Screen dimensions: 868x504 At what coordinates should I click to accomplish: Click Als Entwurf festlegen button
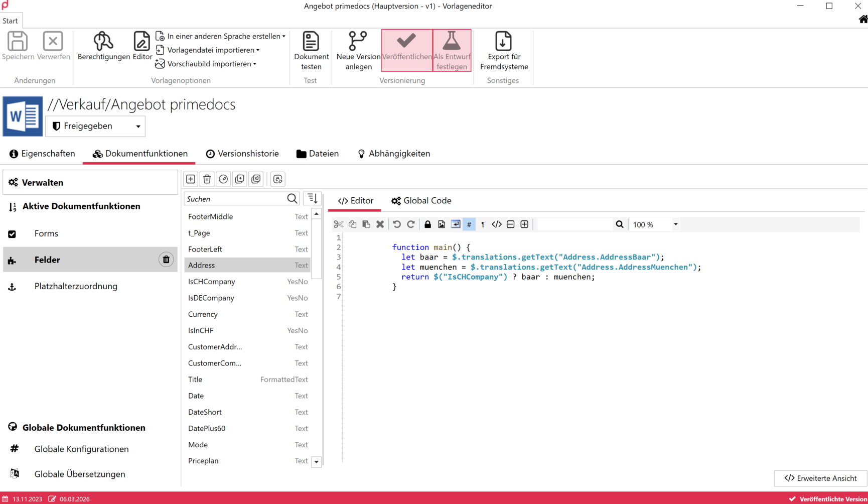tap(452, 50)
